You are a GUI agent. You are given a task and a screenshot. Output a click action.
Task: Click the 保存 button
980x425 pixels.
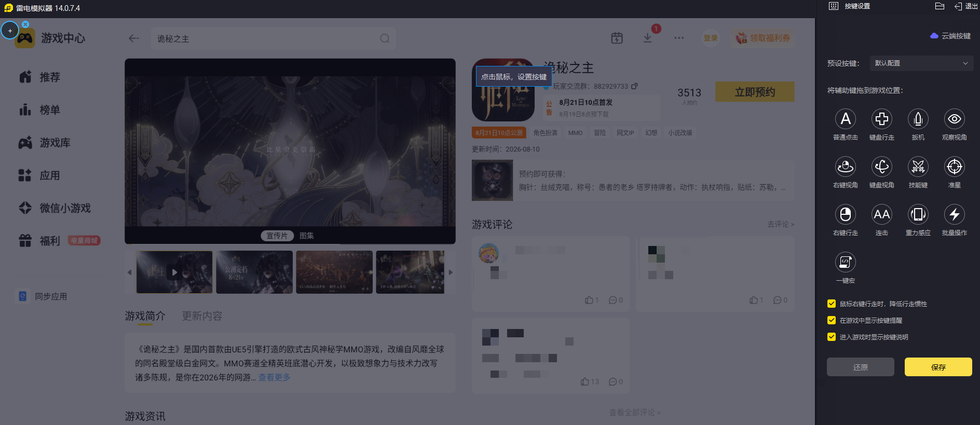coord(938,367)
